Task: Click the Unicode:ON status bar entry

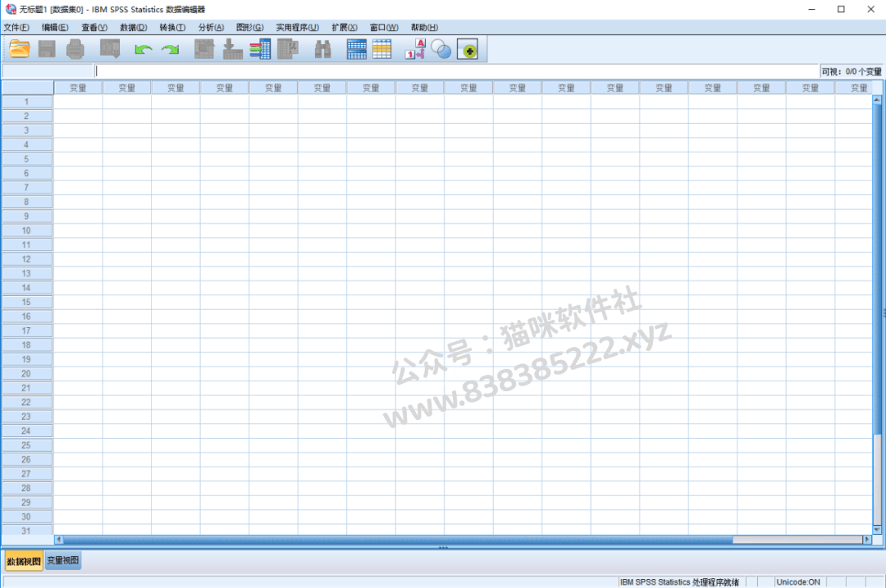Action: (x=798, y=581)
